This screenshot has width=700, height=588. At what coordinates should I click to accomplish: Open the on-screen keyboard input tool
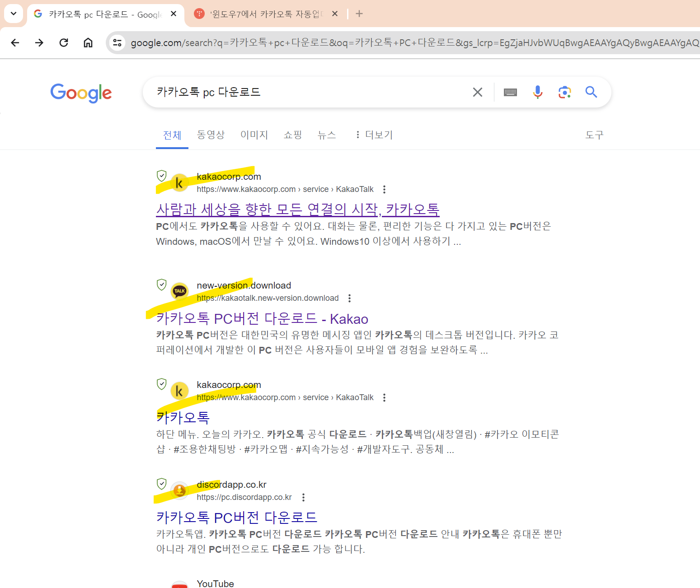(511, 93)
